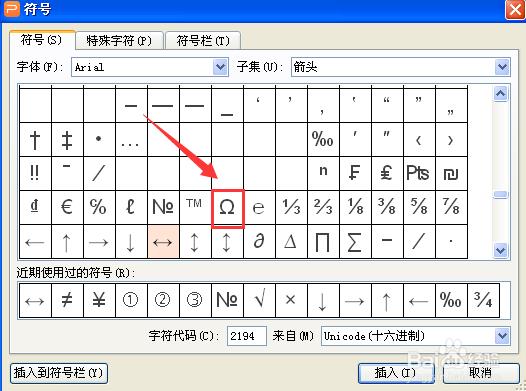Select the French Franc symbol

[355, 174]
